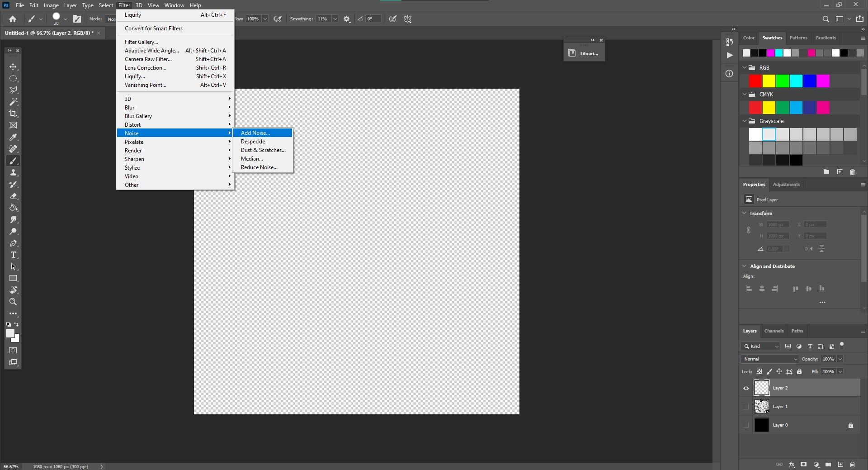Image resolution: width=868 pixels, height=470 pixels.
Task: Collapse the Grayscale swatch group
Action: (x=745, y=121)
